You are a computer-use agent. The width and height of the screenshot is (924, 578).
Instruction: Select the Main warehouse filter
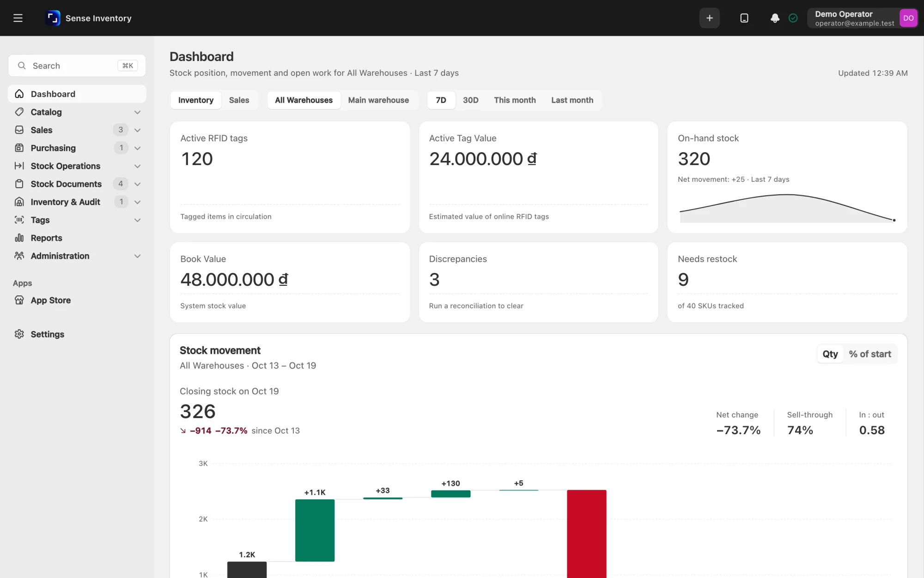click(x=378, y=100)
